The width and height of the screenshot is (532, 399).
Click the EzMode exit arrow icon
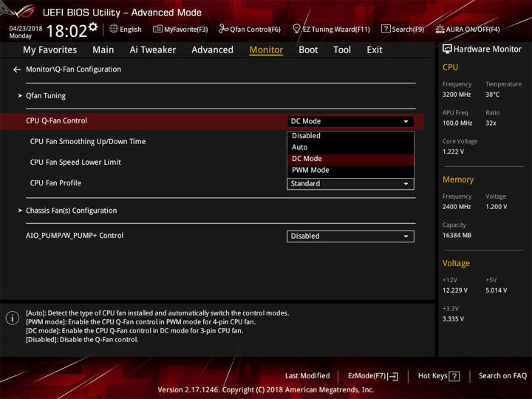pyautogui.click(x=393, y=376)
